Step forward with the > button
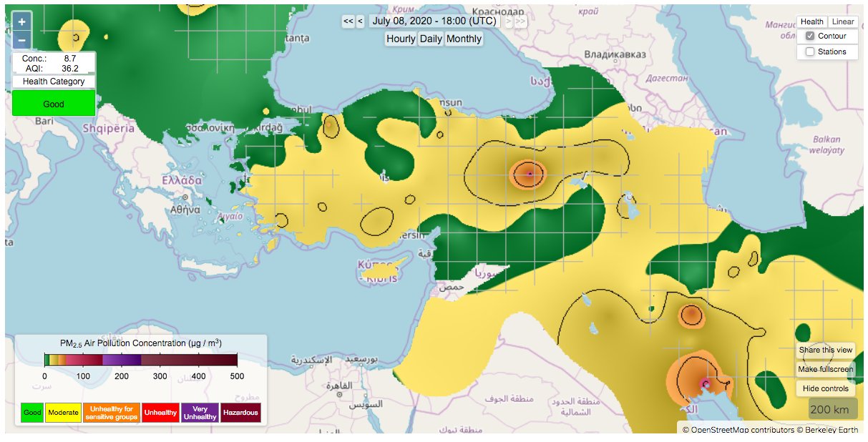Screen dimensions: 868x442 click(508, 21)
